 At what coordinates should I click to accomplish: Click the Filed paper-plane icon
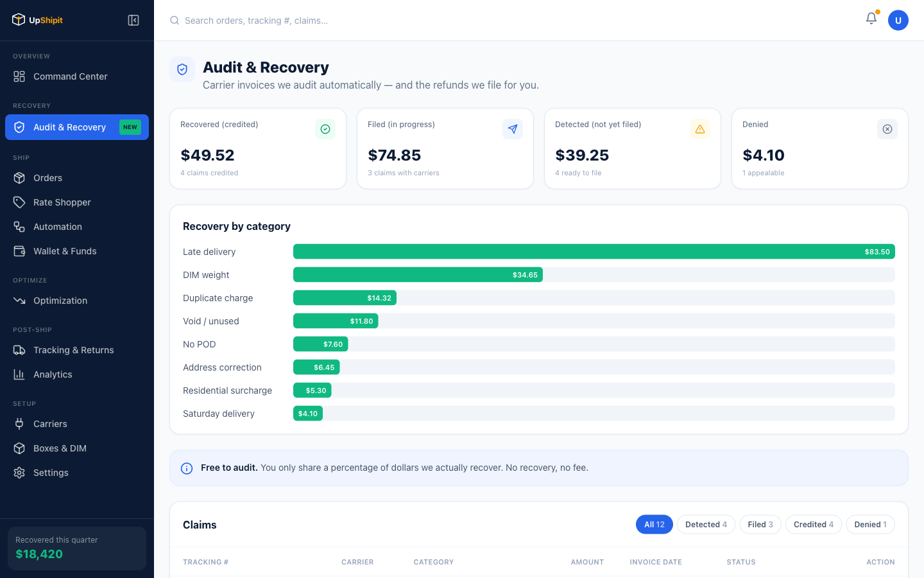[x=513, y=129]
